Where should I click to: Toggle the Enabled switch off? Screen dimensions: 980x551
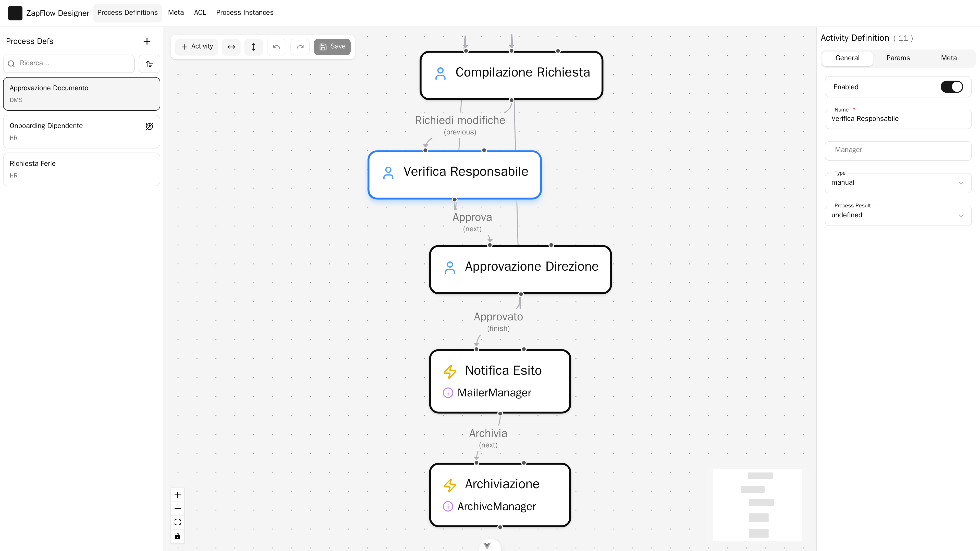[x=951, y=87]
